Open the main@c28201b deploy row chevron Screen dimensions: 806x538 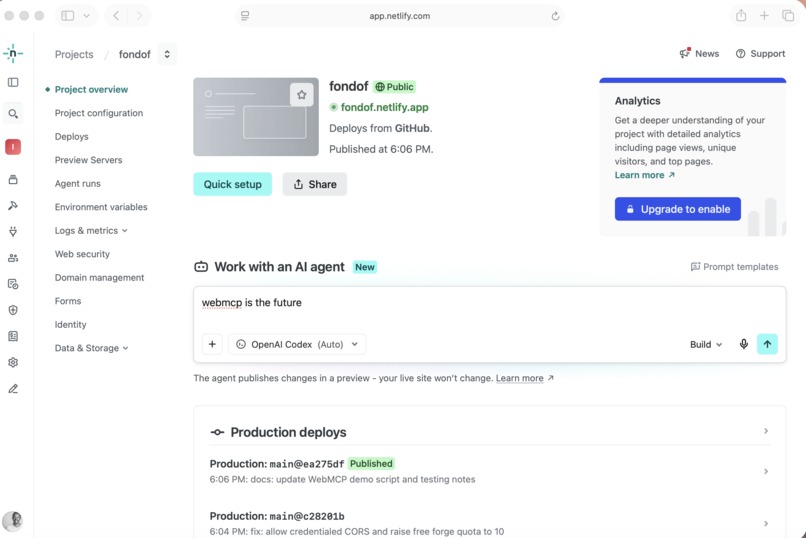tap(766, 524)
